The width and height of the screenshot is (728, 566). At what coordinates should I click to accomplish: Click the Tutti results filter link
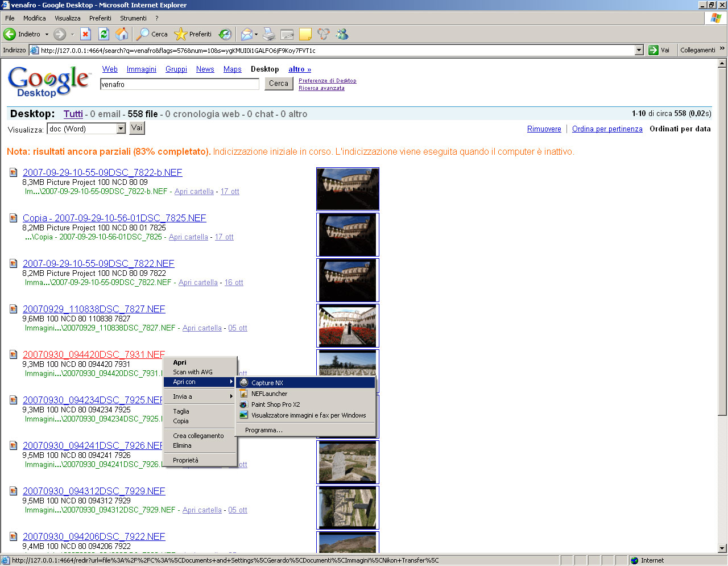(x=73, y=114)
